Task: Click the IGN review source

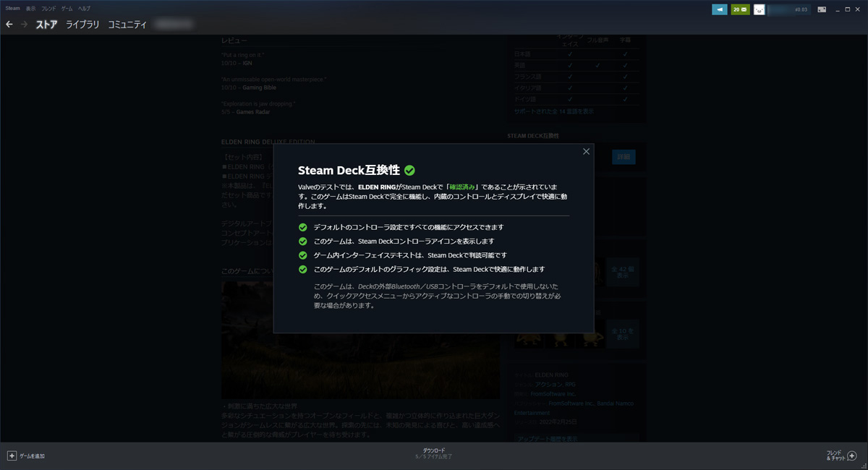Action: pos(247,64)
